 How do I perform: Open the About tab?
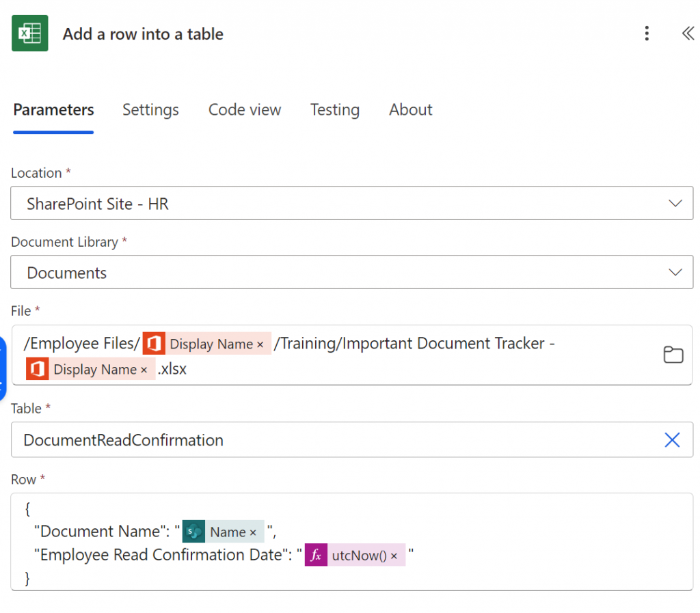(x=410, y=110)
